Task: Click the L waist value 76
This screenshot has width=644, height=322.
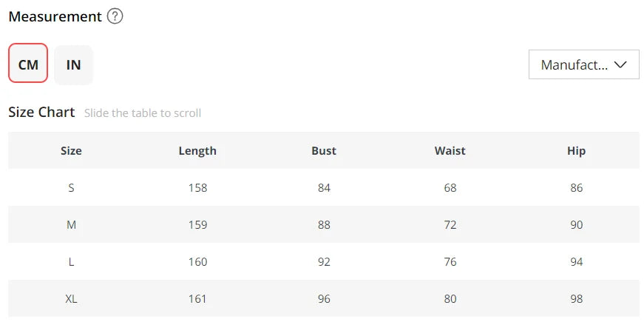Action: click(x=450, y=261)
